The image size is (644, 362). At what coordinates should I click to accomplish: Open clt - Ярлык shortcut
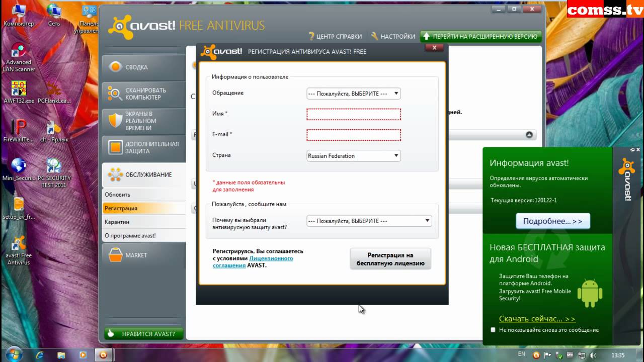coord(54,131)
